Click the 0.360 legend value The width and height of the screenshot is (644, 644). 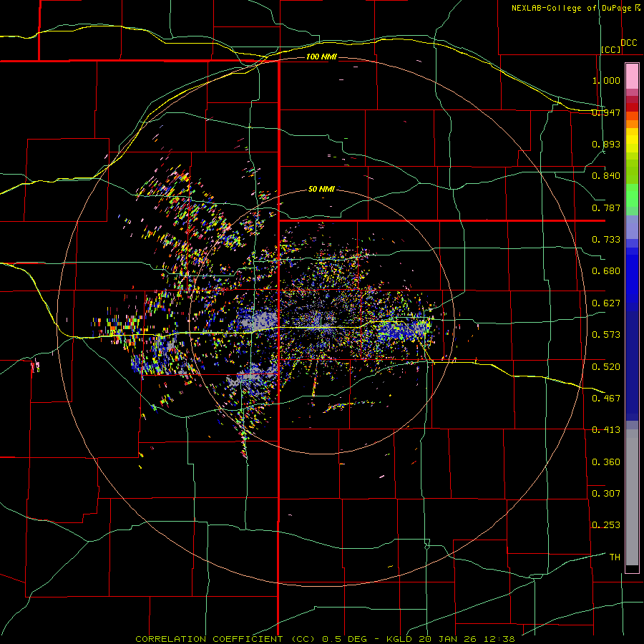pos(606,462)
